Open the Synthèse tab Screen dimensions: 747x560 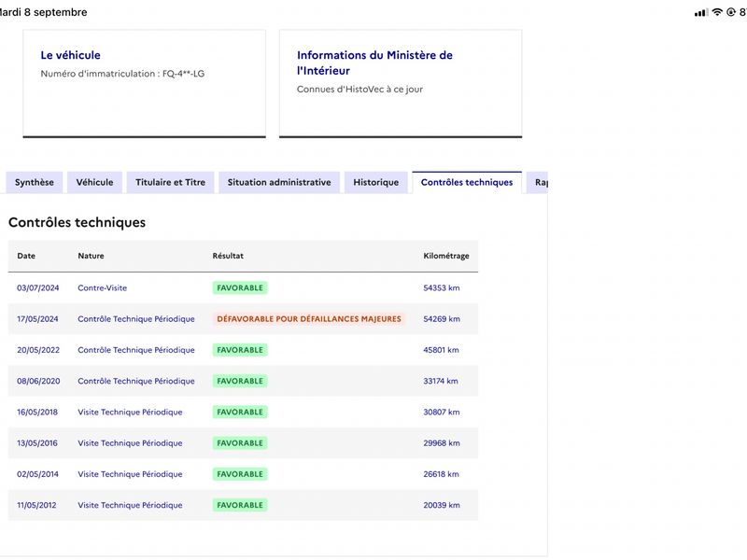(x=35, y=182)
